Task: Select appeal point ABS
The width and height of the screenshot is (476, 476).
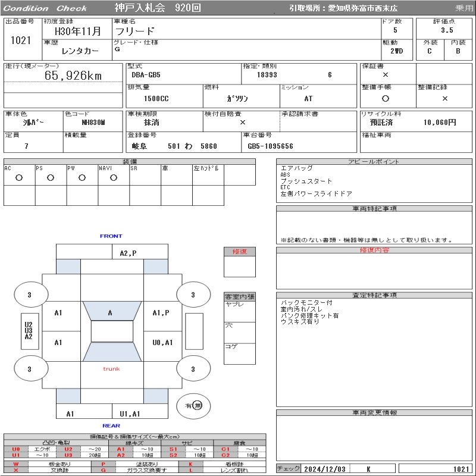Action: (285, 174)
